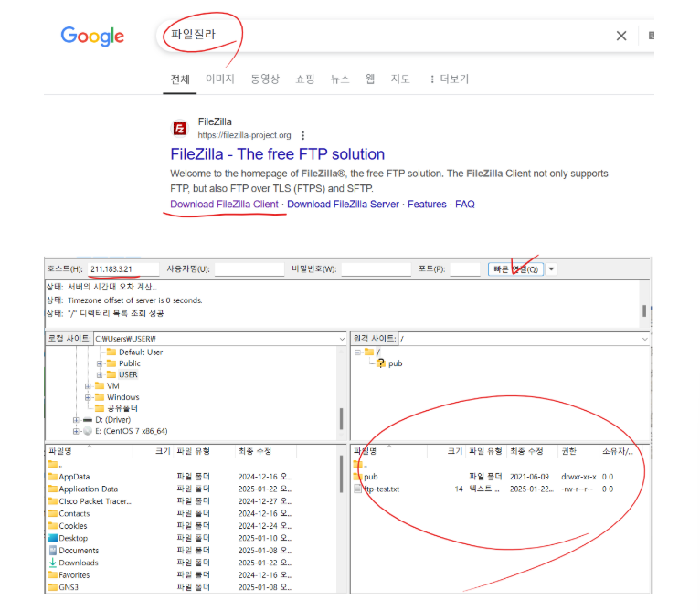Select the remote pub folder row icon
700x610 pixels.
point(358,476)
